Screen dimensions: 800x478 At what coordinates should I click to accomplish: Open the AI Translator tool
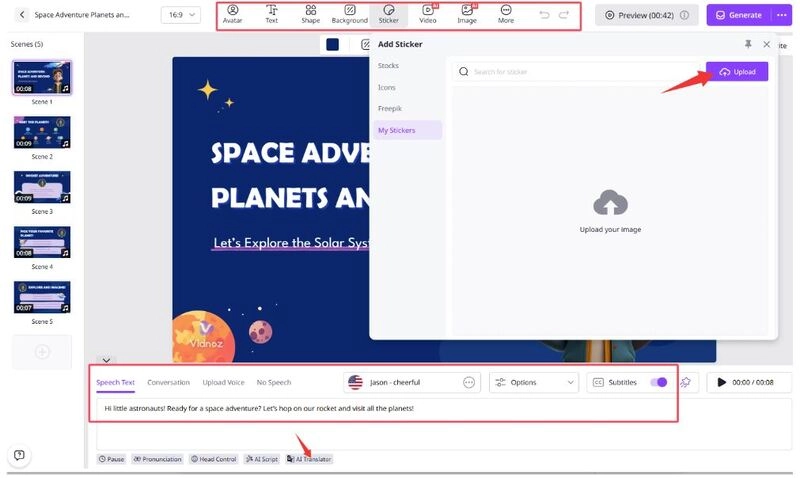(x=309, y=459)
